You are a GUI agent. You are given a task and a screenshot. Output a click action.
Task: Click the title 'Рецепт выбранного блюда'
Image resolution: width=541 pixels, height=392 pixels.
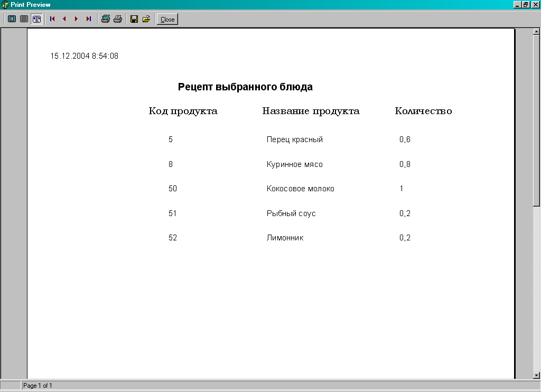[x=245, y=87]
